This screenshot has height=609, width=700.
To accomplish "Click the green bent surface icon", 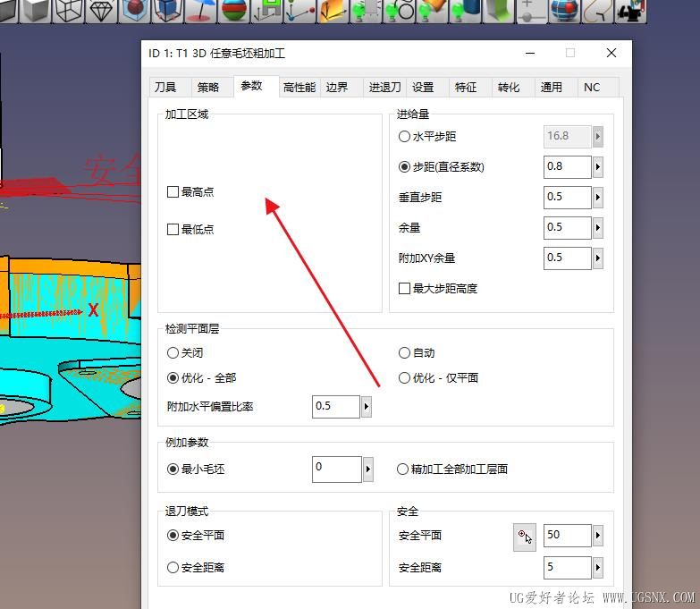I will click(498, 10).
